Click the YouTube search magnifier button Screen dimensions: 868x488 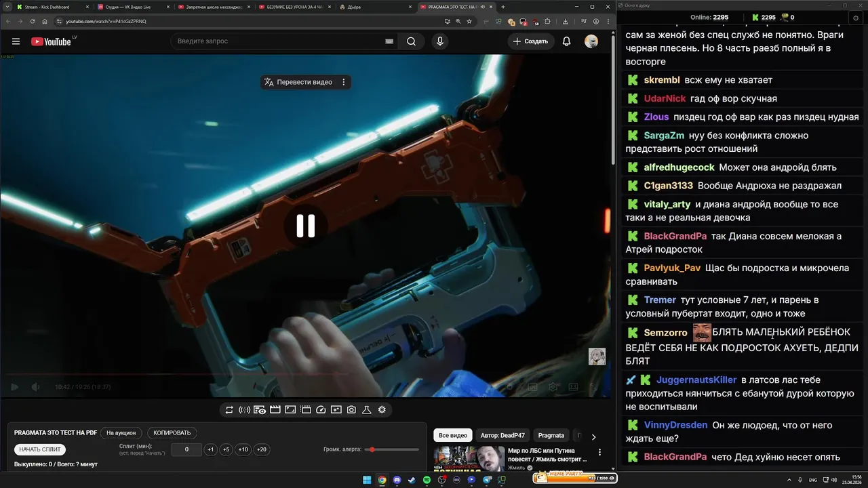pos(411,41)
